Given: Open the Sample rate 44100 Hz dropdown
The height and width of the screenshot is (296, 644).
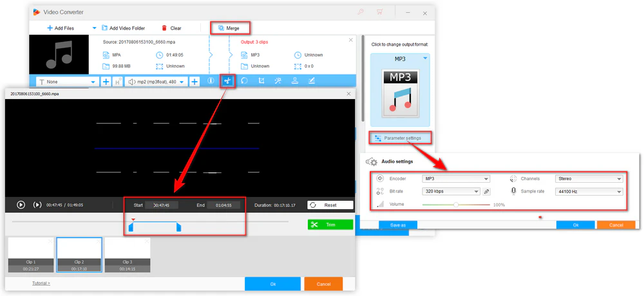Looking at the screenshot, I should [x=589, y=191].
